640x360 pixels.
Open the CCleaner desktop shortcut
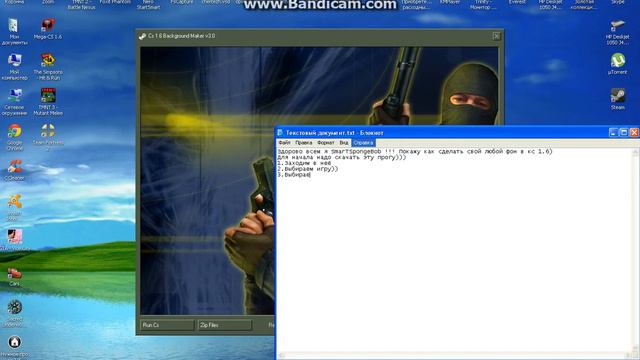tap(14, 170)
